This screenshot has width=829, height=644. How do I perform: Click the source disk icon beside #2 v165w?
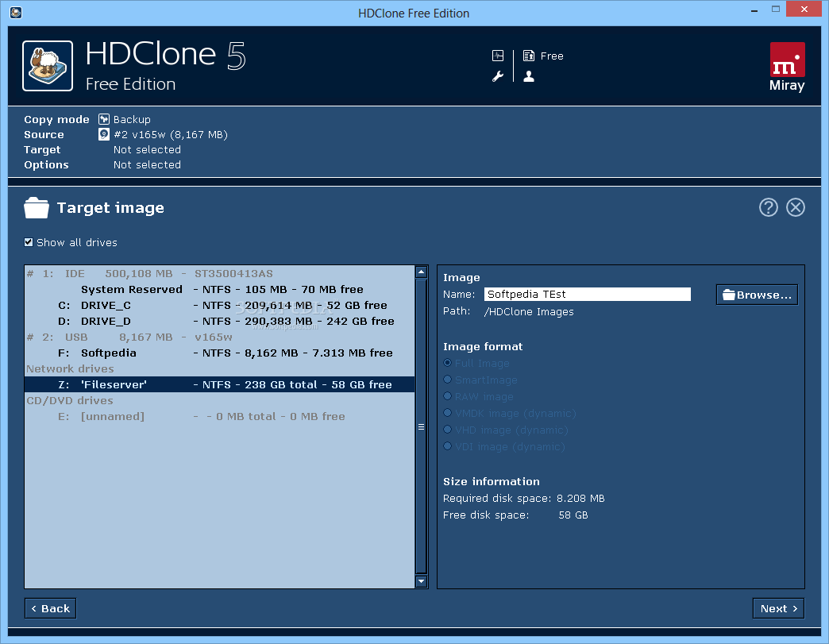point(103,134)
